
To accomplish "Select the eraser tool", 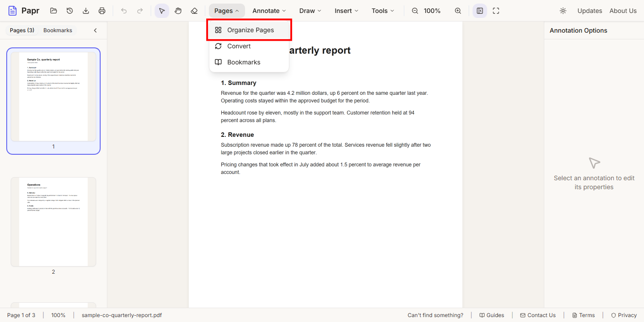I will tap(194, 11).
